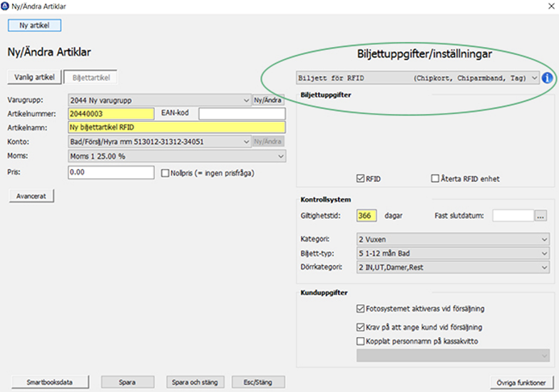Click the Artikelnummer field
Image resolution: width=559 pixels, height=392 pixels.
coord(111,114)
